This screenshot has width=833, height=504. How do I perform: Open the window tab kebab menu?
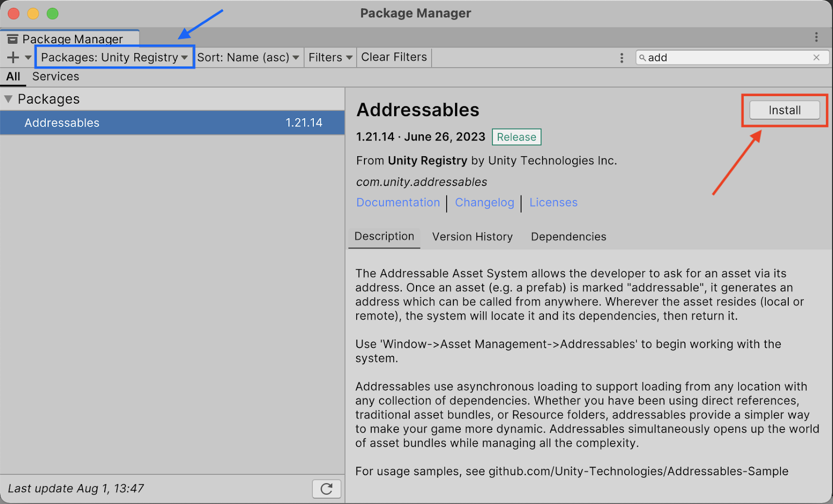coord(816,37)
